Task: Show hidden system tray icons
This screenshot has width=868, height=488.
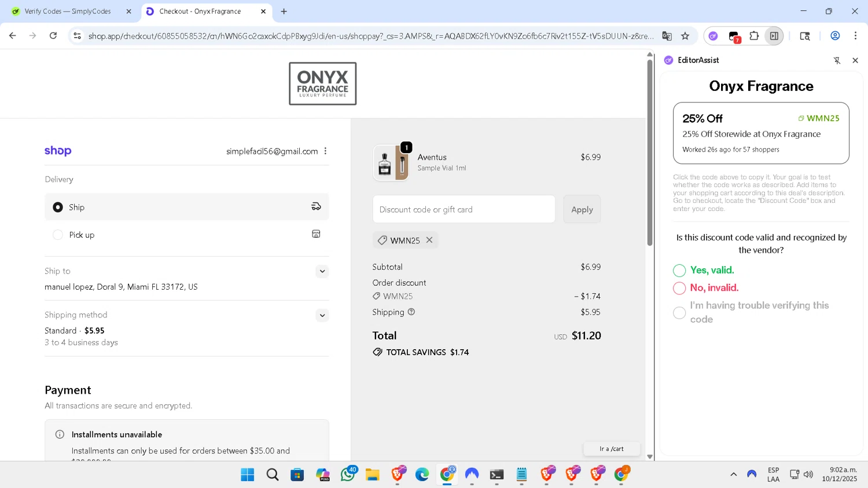Action: [x=733, y=474]
